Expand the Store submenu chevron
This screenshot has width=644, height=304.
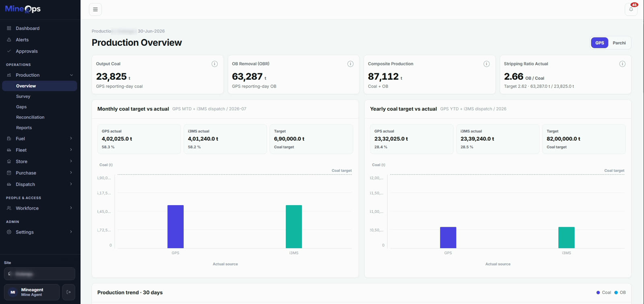71,162
